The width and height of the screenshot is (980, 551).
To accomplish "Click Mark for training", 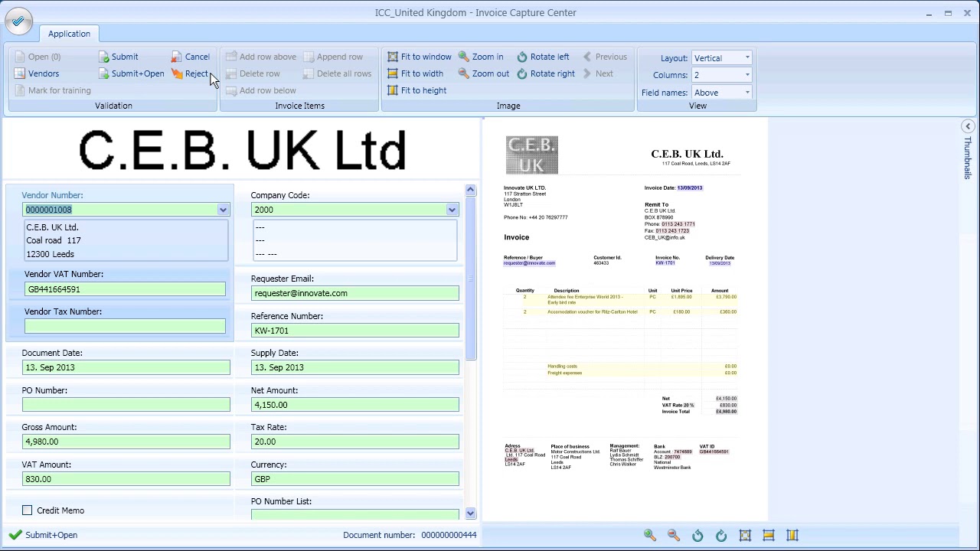I will pos(52,90).
